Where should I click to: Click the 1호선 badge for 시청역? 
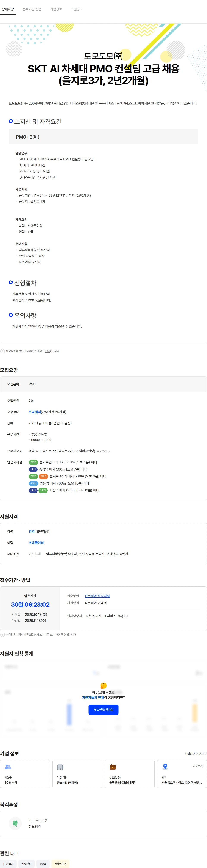tap(33, 491)
